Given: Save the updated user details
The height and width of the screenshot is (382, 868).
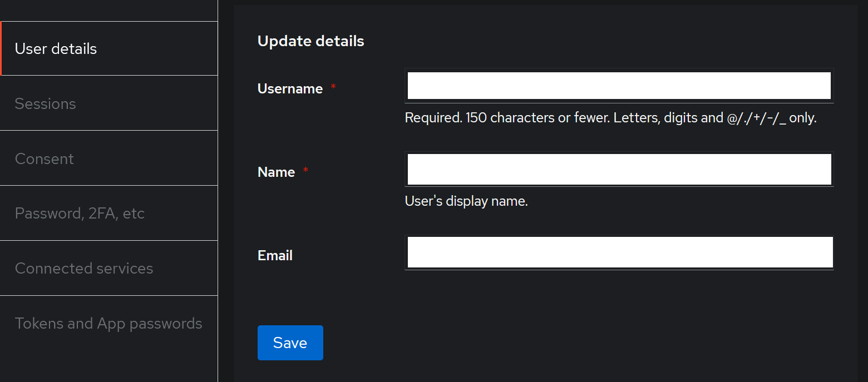Looking at the screenshot, I should 290,343.
